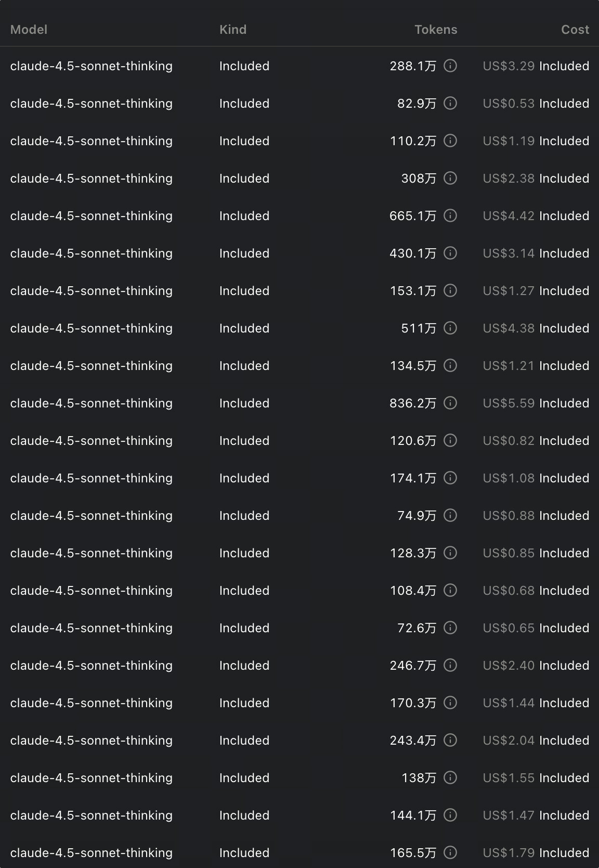Image resolution: width=599 pixels, height=868 pixels.
Task: Select the row costing US$4.42
Action: (299, 215)
